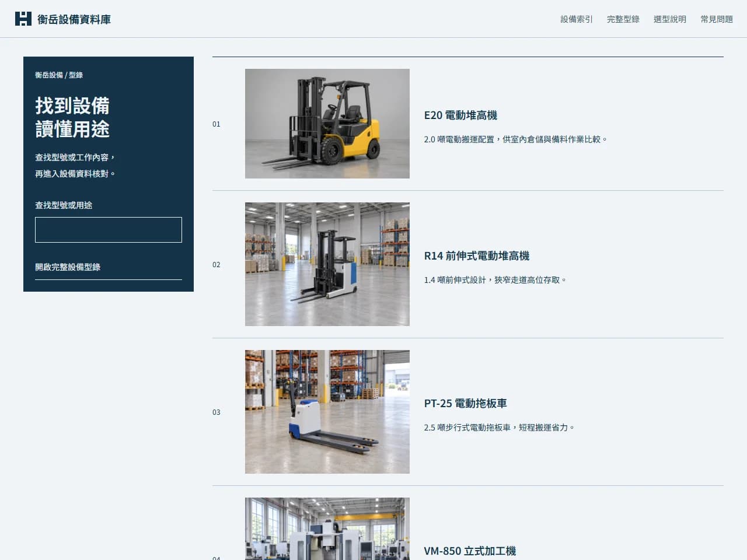View the PT-25 pallet truck thumbnail

click(x=327, y=412)
